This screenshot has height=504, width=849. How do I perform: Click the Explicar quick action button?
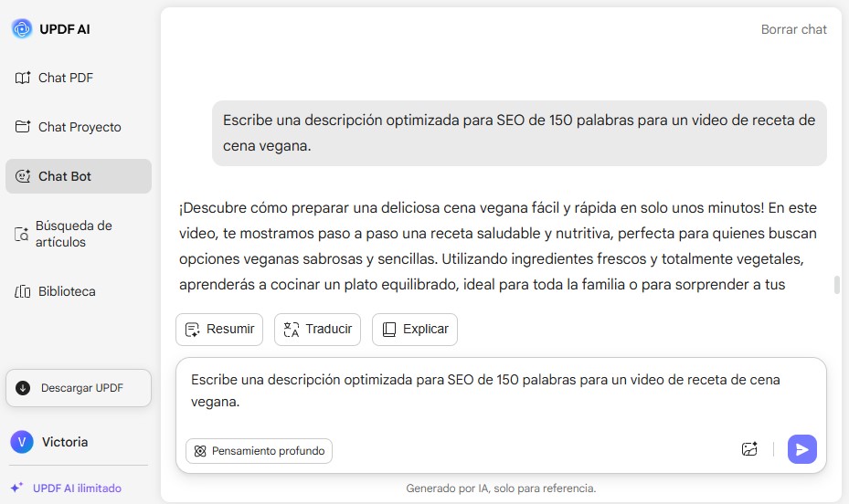tap(415, 330)
